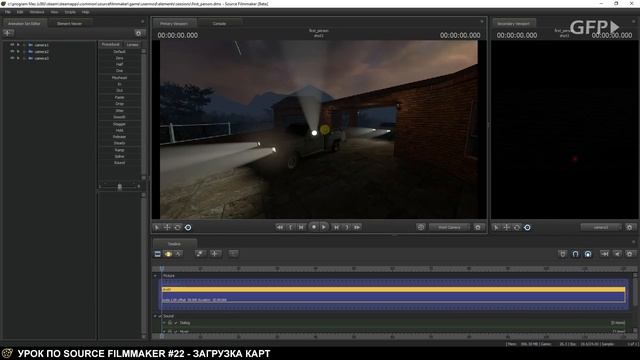Click the timeline playhead marker
640x360 pixels.
tap(162, 269)
